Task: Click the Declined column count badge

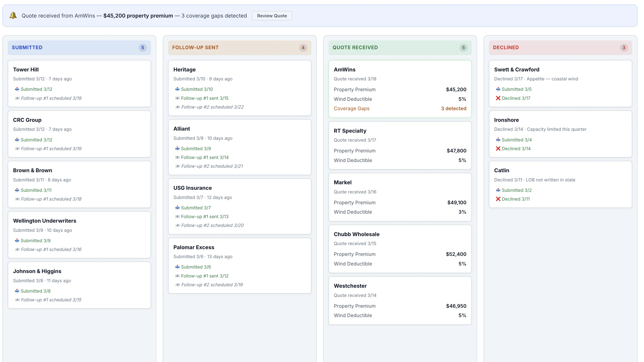Action: click(624, 48)
